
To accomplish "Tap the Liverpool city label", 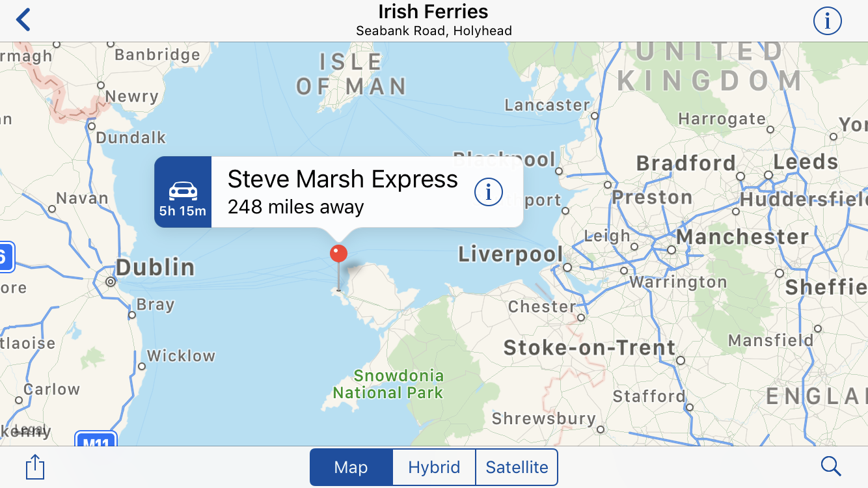I will tap(510, 254).
